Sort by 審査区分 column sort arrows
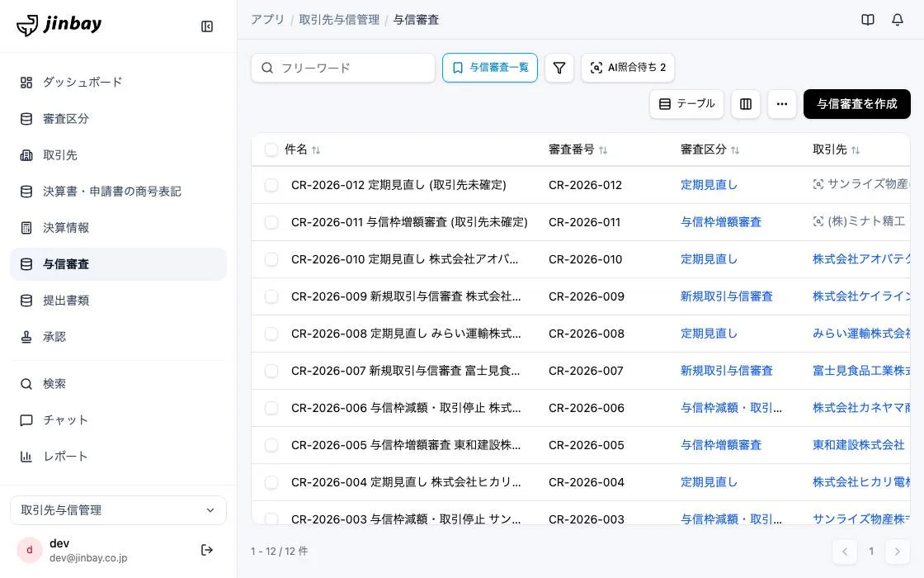Screen dimensions: 924x578 pos(735,150)
